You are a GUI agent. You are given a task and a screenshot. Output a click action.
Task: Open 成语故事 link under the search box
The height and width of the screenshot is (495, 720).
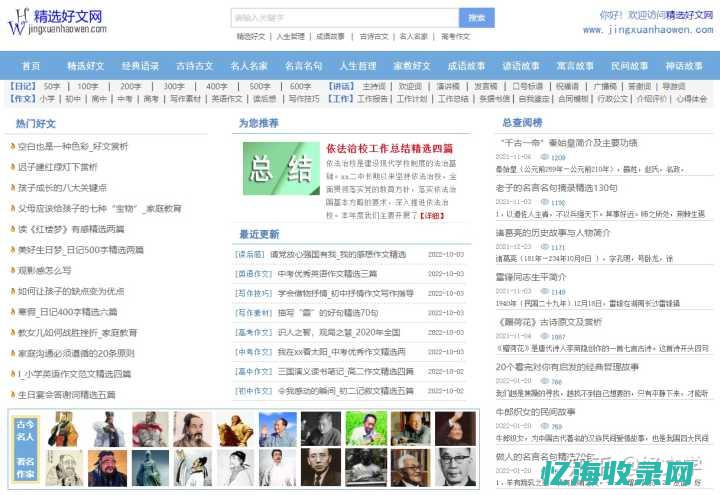click(x=330, y=37)
